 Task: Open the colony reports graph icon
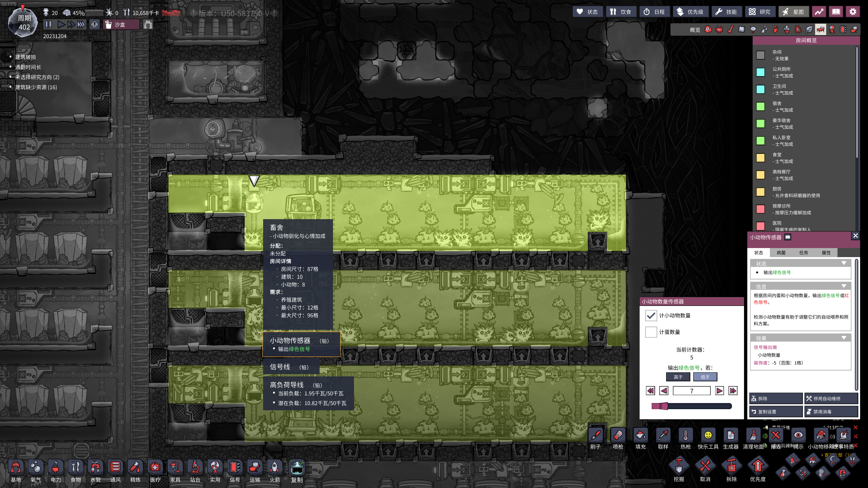819,12
